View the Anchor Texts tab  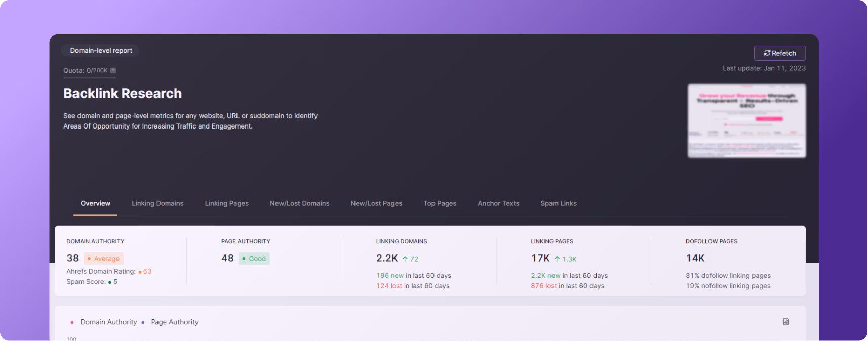tap(498, 203)
